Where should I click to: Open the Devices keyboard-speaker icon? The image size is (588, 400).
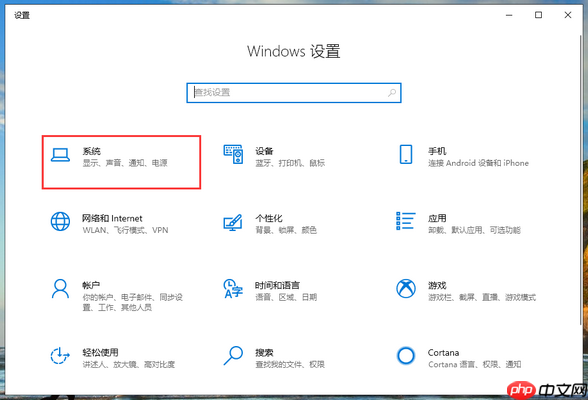point(233,154)
